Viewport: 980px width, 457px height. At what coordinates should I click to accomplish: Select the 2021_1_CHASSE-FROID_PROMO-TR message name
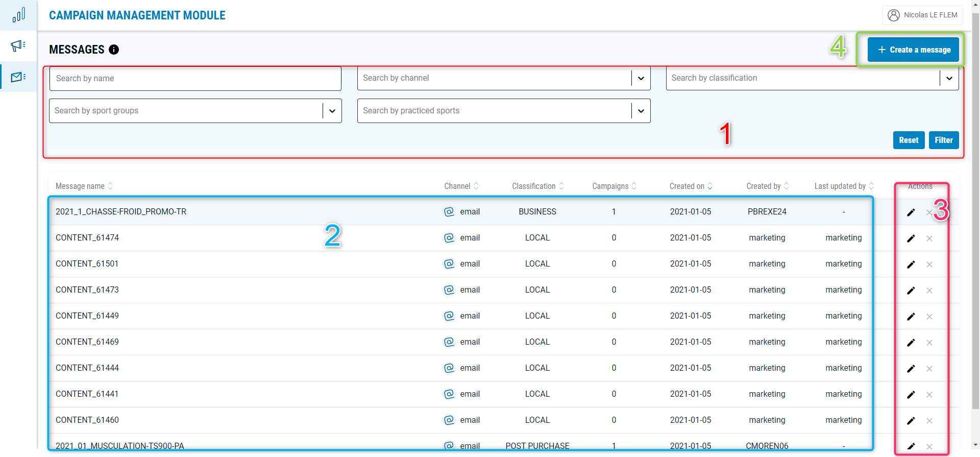point(121,212)
